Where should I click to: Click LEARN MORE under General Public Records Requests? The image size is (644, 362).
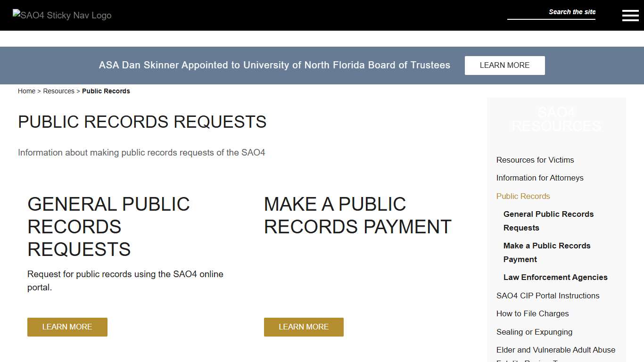click(x=67, y=327)
